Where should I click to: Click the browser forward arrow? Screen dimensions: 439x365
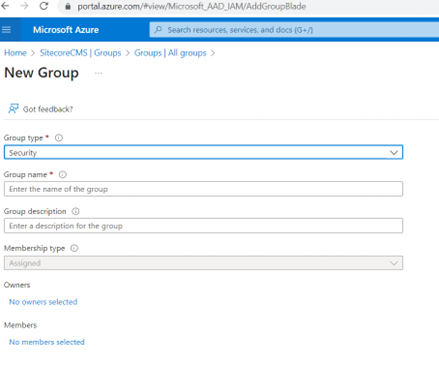click(x=24, y=6)
